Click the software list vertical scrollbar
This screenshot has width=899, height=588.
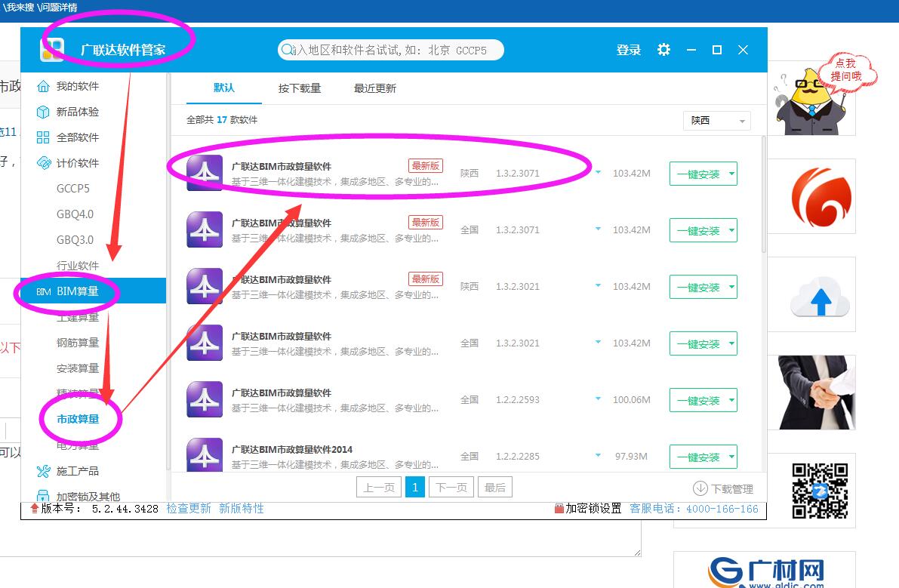(764, 195)
